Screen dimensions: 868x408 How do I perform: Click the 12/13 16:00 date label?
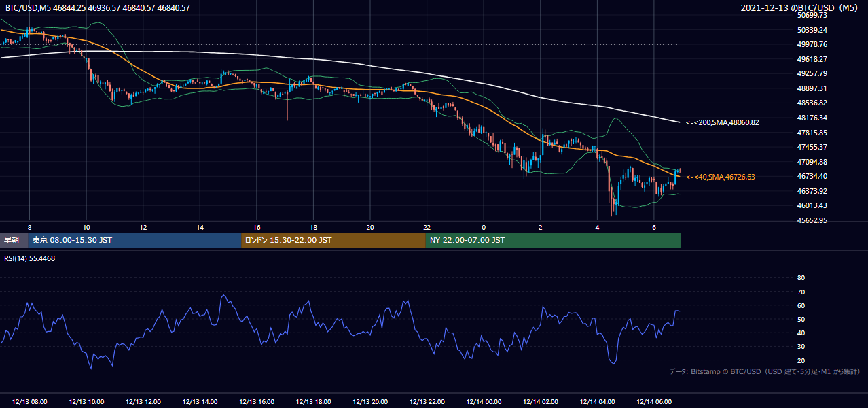256,402
